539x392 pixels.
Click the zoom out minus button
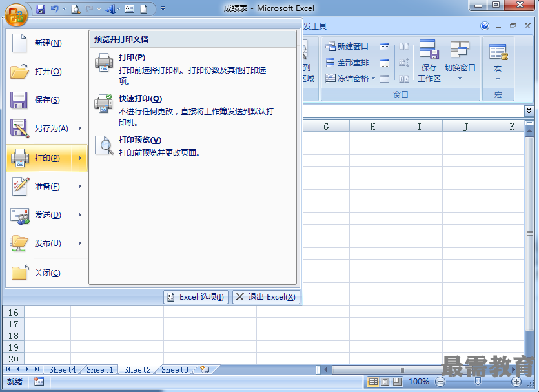(440, 381)
